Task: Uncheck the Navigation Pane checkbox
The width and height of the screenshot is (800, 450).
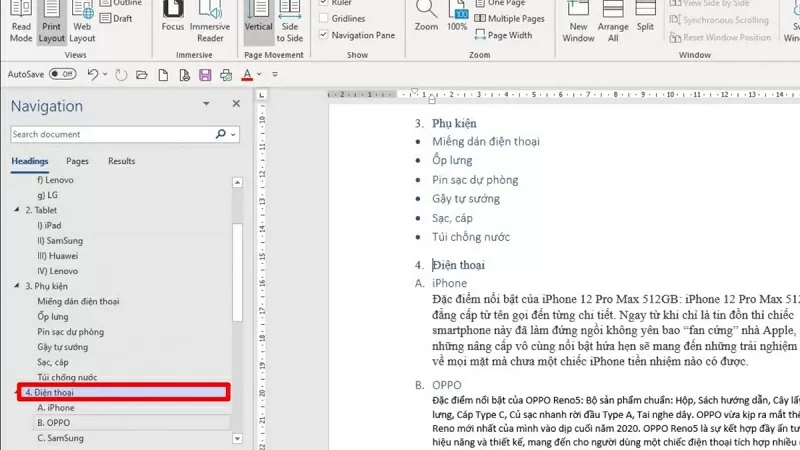Action: point(323,35)
